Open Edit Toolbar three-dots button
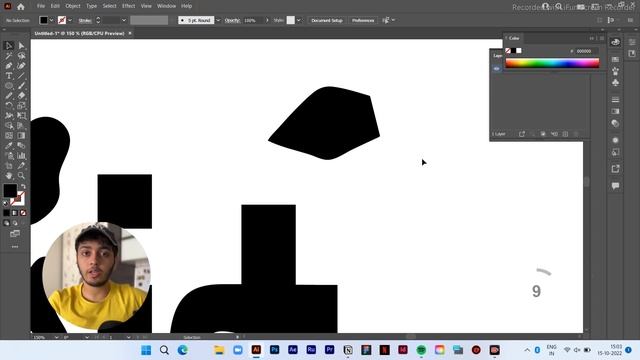This screenshot has width=640, height=360. point(15,247)
